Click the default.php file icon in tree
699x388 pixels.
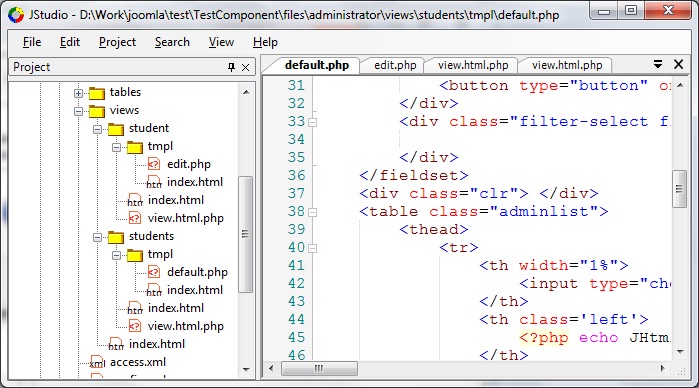[x=154, y=272]
